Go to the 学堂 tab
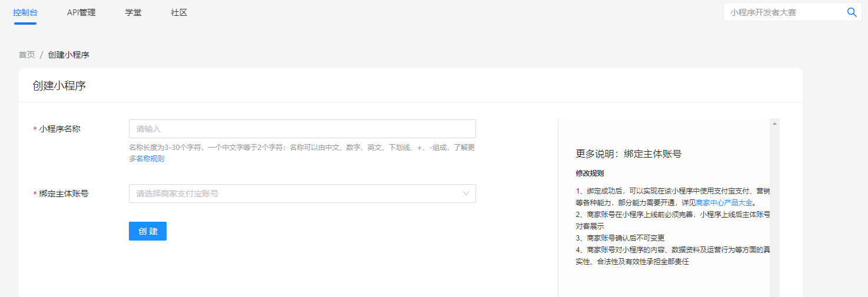The width and height of the screenshot is (868, 297). pyautogui.click(x=134, y=12)
